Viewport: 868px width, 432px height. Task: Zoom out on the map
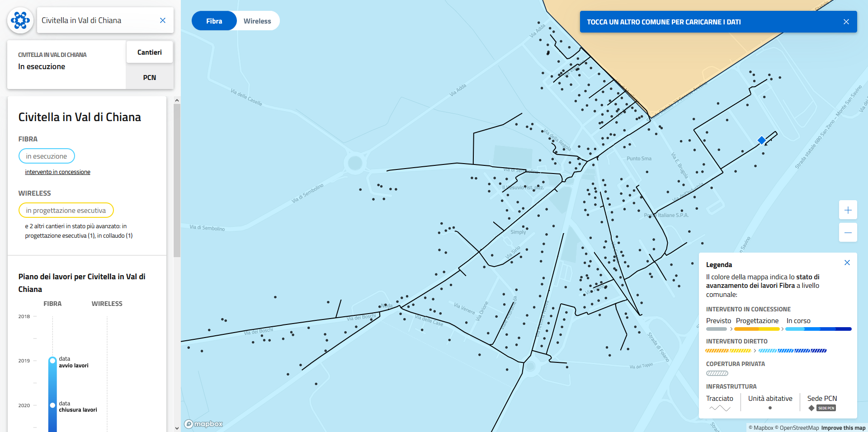848,233
